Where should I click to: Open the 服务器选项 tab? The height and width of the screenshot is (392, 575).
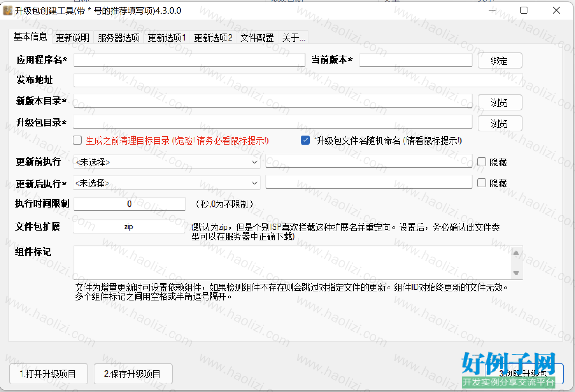pos(119,37)
